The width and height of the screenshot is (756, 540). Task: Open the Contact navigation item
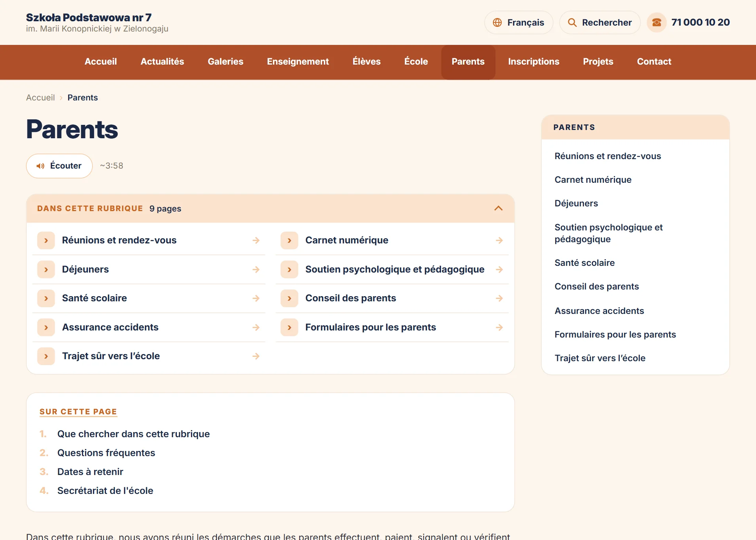(654, 62)
